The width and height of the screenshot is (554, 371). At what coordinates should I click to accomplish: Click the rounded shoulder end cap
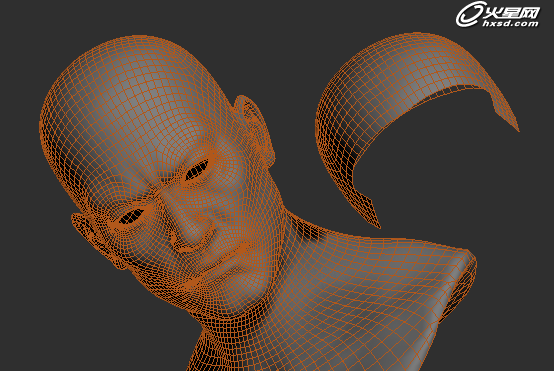pos(459,286)
